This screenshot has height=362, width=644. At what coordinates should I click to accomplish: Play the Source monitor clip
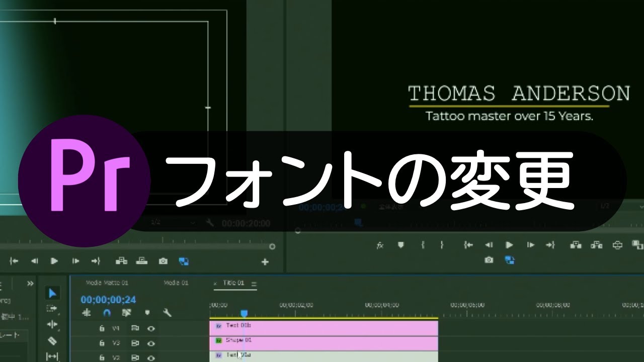click(54, 261)
